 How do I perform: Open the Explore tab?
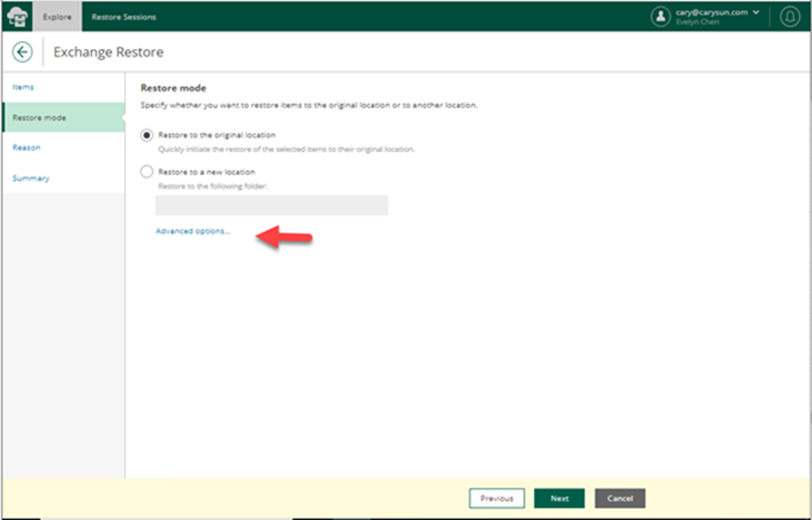(58, 16)
